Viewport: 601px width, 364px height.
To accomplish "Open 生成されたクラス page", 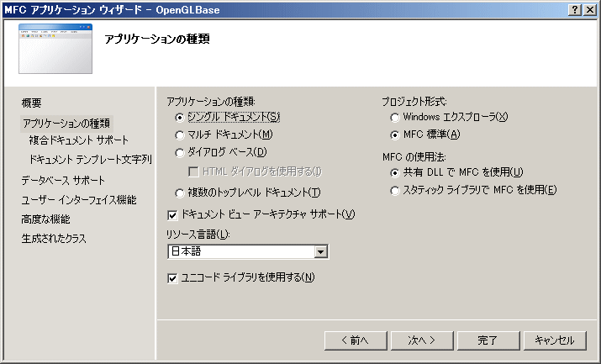I will (54, 239).
